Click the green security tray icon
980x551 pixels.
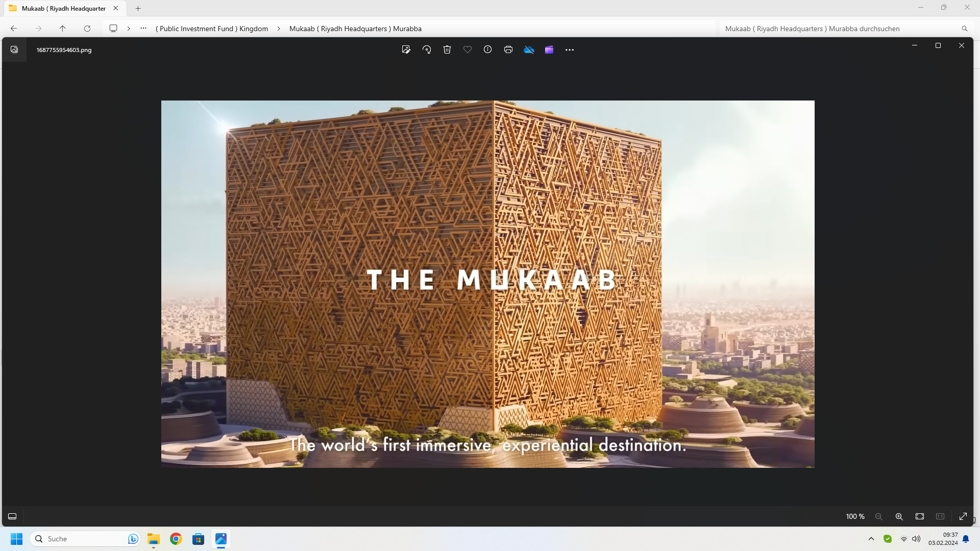(888, 539)
